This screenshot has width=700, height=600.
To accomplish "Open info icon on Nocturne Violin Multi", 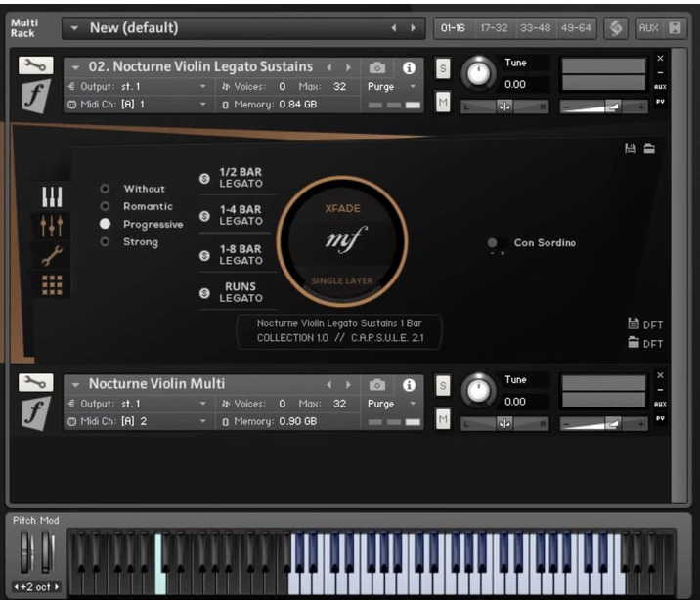I will tap(409, 385).
